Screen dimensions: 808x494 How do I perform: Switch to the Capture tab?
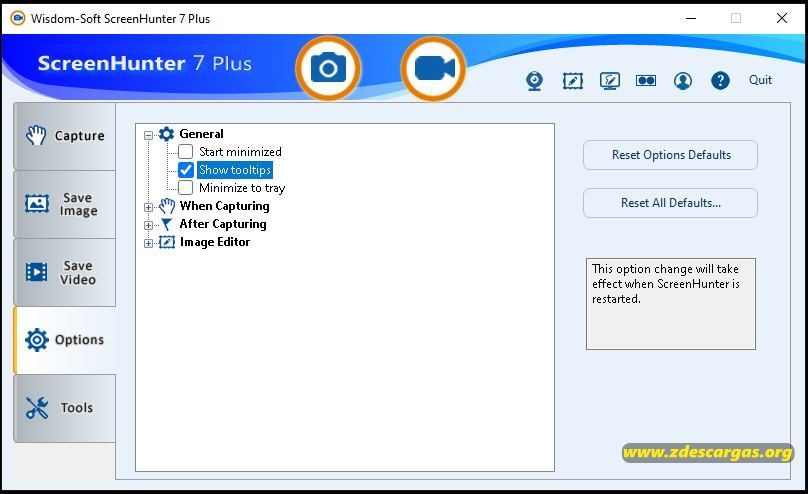(x=65, y=136)
